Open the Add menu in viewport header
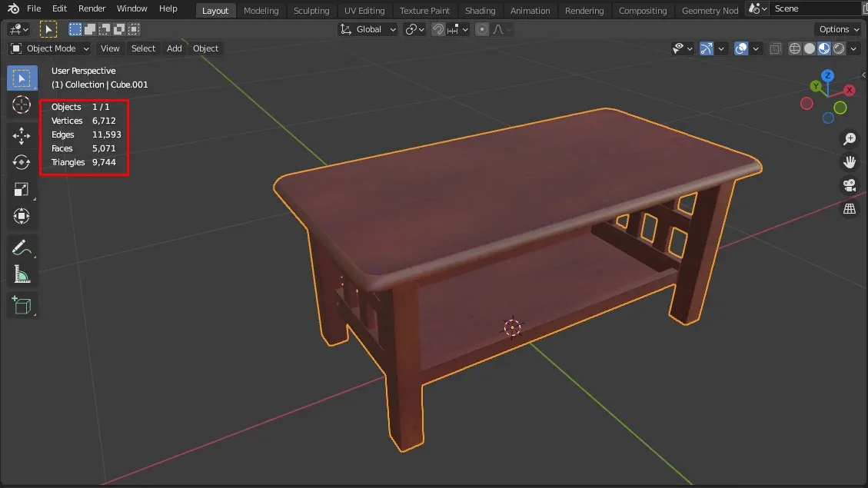 [174, 48]
